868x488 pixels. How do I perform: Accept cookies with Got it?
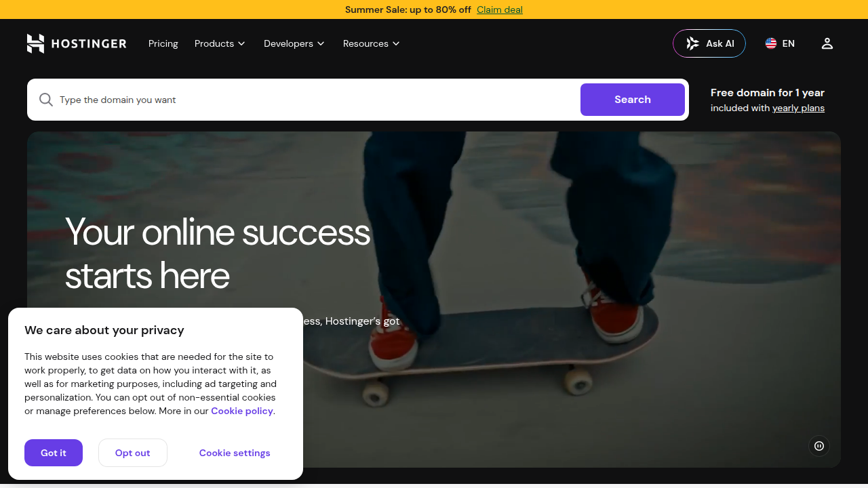pyautogui.click(x=54, y=453)
